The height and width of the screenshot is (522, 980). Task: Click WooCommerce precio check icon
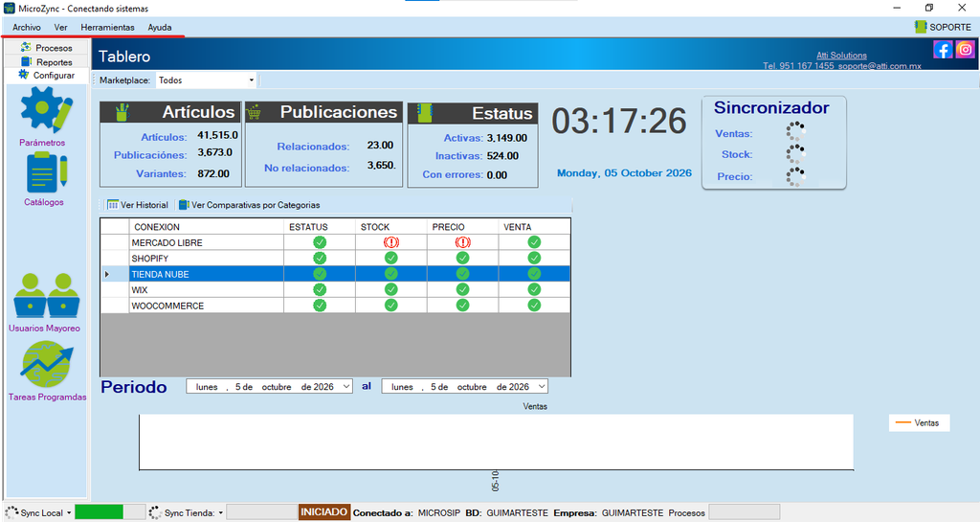pyautogui.click(x=462, y=306)
